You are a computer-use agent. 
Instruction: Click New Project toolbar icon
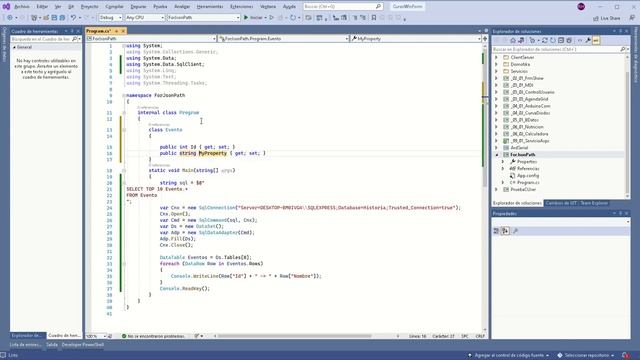click(34, 18)
